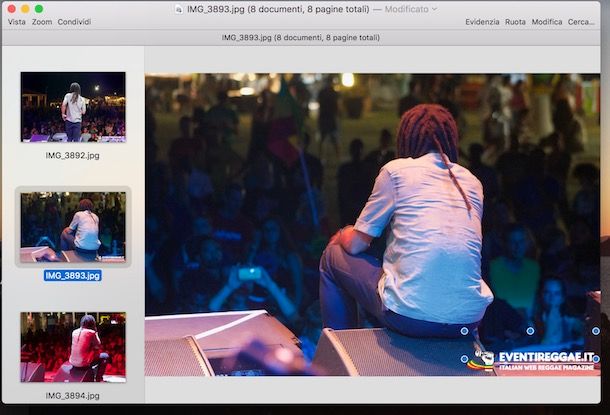The image size is (610, 415).
Task: Select the IMG_3894.jpg thumbnail
Action: [x=73, y=347]
